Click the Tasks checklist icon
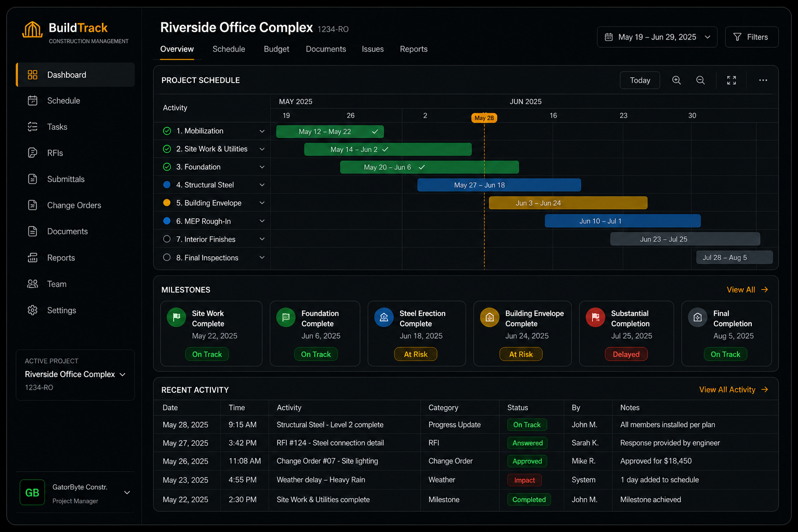The height and width of the screenshot is (532, 798). point(33,127)
